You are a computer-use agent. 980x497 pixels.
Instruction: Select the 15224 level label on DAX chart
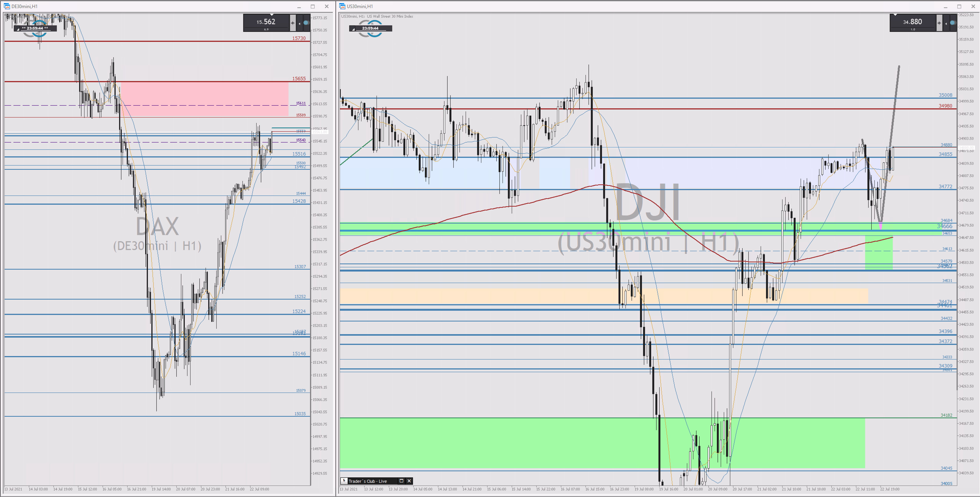click(299, 311)
